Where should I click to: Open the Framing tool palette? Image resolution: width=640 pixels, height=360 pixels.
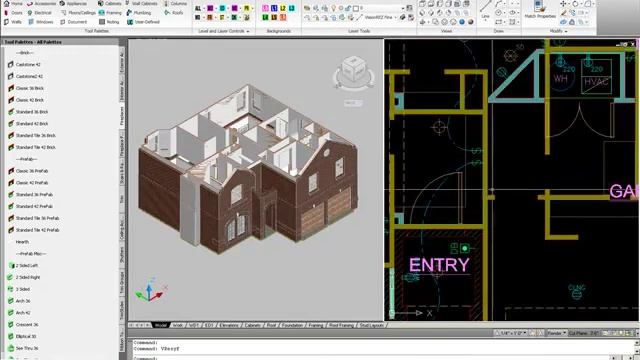(x=110, y=13)
